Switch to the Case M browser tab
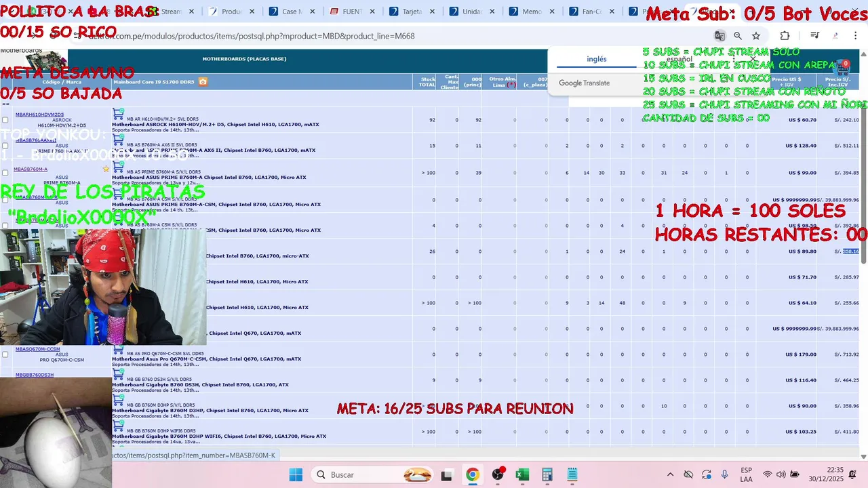 291,12
